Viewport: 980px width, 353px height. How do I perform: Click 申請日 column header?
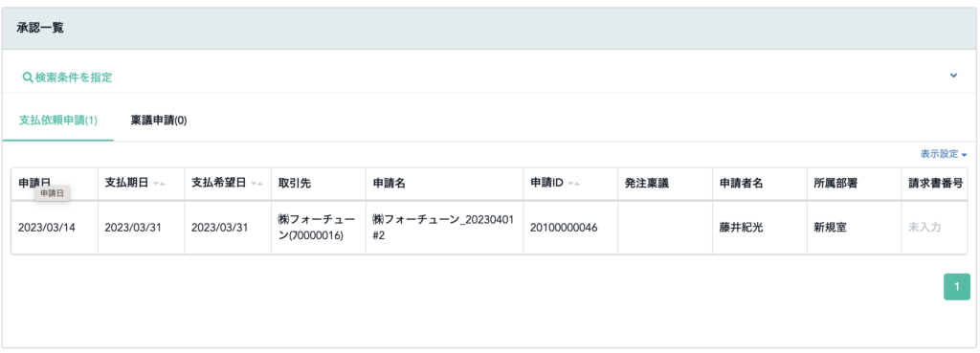tap(33, 183)
